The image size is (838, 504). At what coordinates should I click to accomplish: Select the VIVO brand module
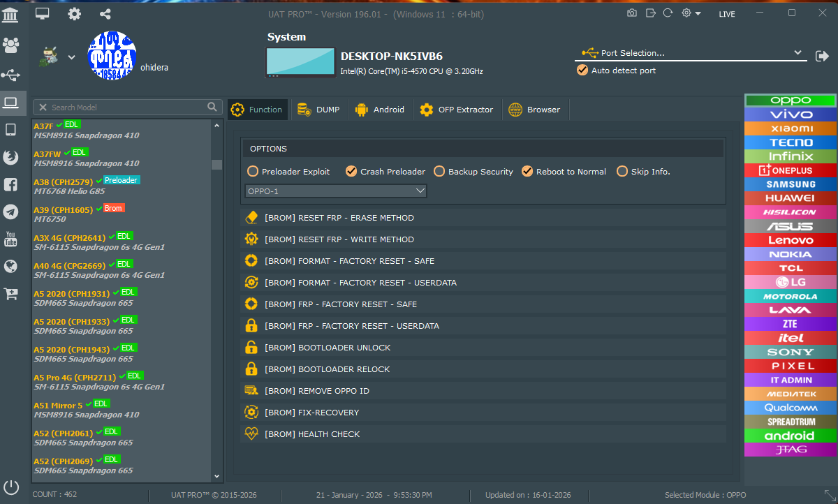pyautogui.click(x=791, y=114)
